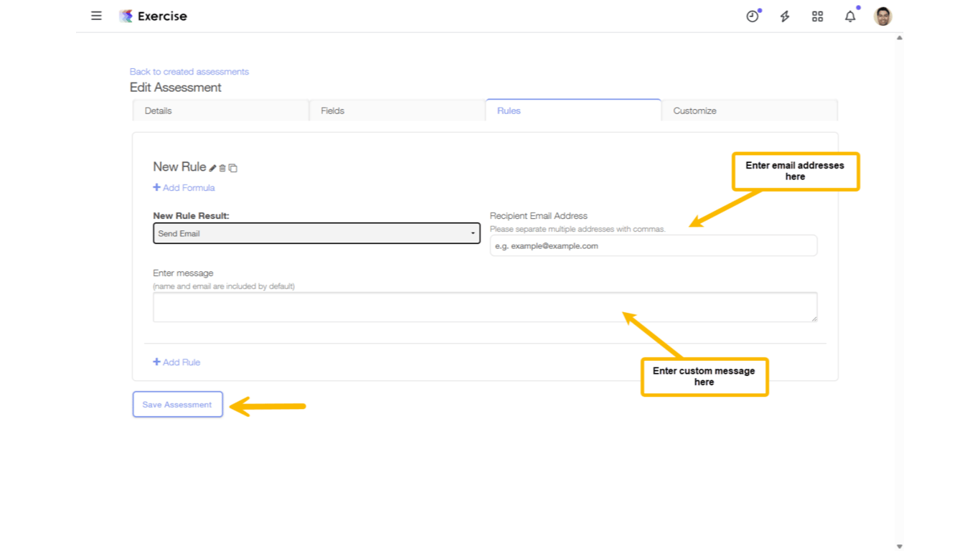Click the Recipient Email Address field
980x551 pixels.
point(652,245)
